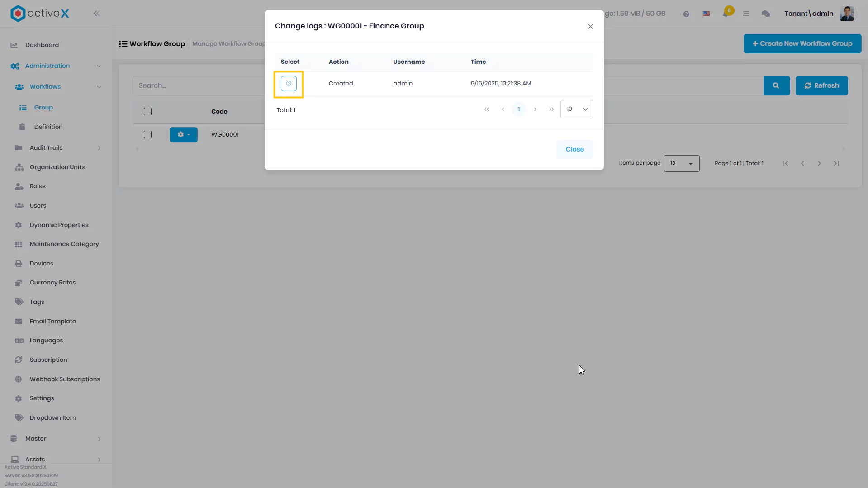Click the Created action cell
This screenshot has height=488, width=868.
(341, 84)
